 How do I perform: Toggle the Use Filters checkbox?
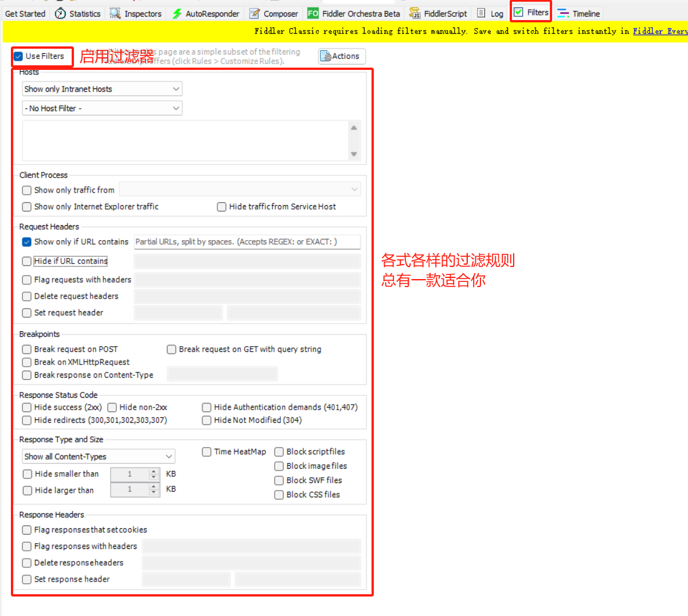click(18, 56)
